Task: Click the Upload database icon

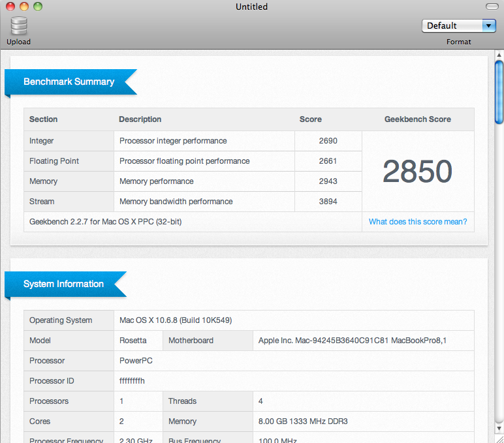Action: (19, 25)
